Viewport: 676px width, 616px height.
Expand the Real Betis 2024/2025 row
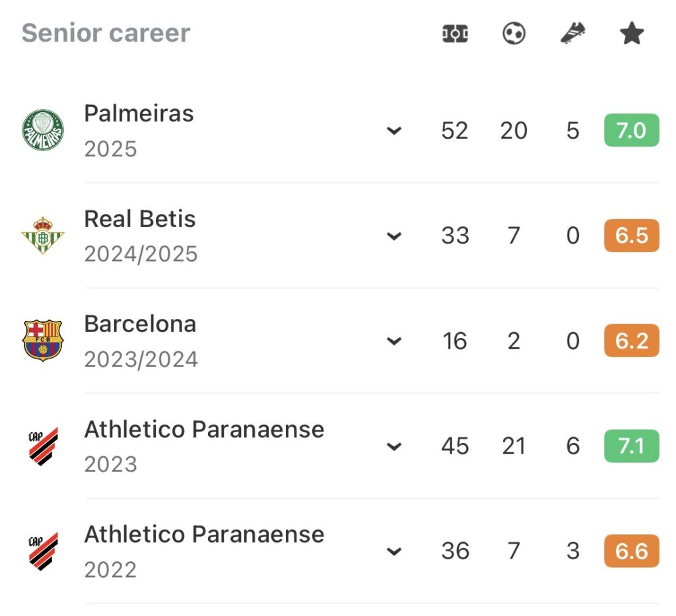click(394, 236)
